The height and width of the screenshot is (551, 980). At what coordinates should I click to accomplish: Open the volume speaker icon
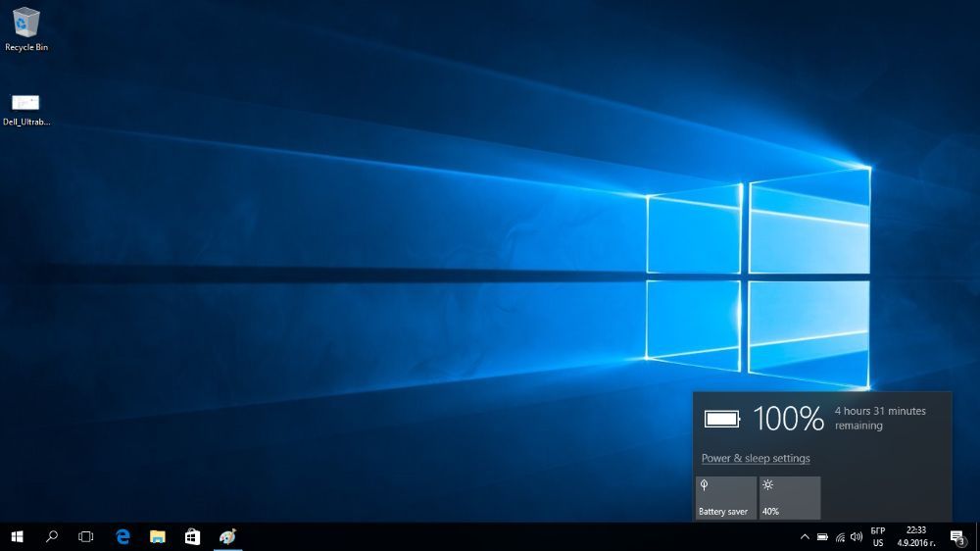857,536
